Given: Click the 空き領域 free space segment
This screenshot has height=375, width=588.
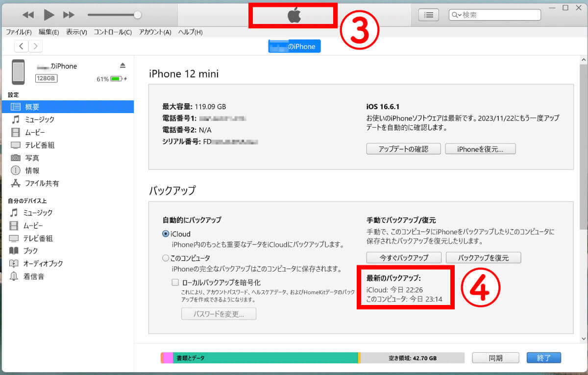Looking at the screenshot, I should [x=412, y=358].
